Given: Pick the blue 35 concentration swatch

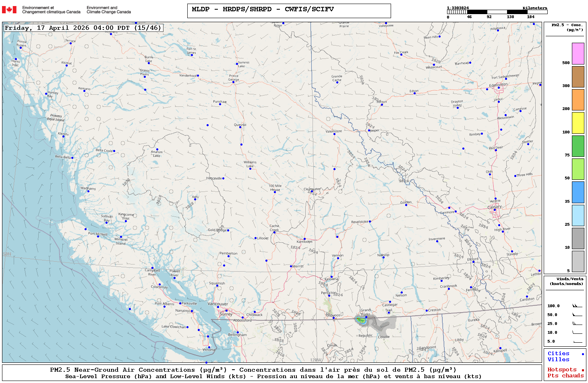Looking at the screenshot, I should tap(578, 192).
